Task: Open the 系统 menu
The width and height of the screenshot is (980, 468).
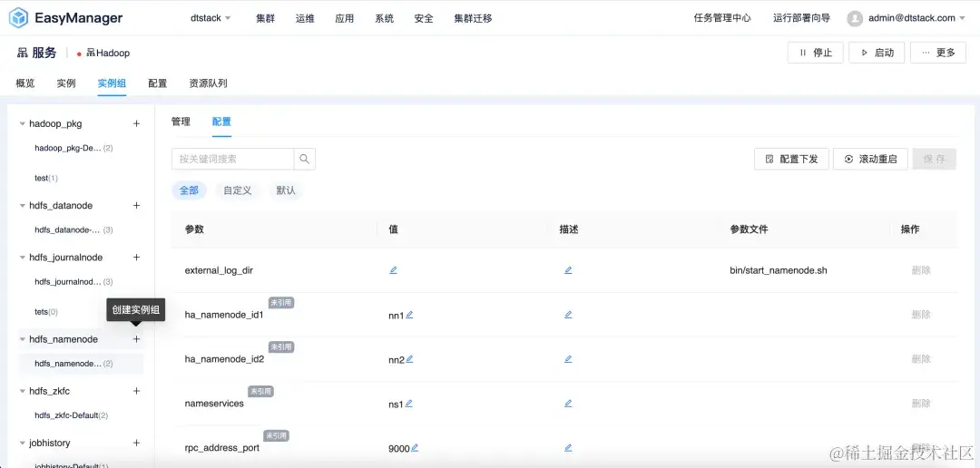Action: click(x=385, y=18)
